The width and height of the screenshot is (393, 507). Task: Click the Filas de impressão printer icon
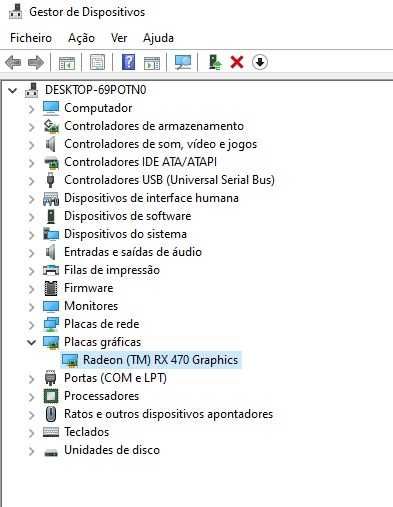coord(51,270)
